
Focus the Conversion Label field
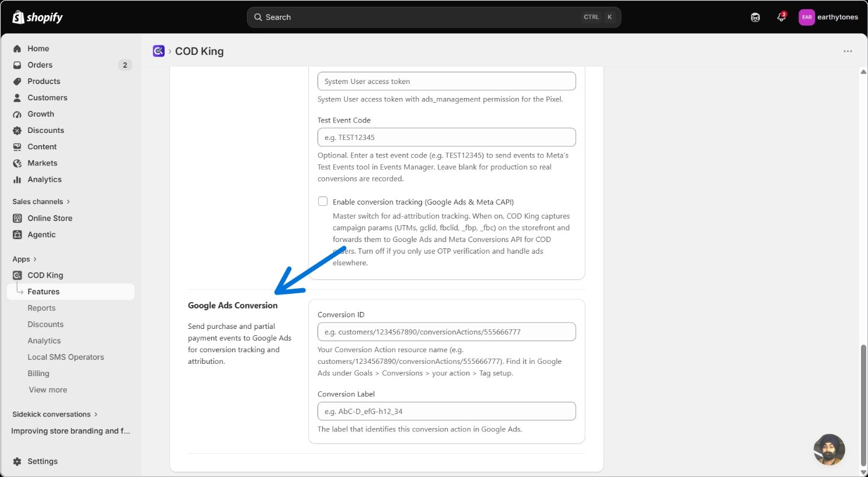[447, 411]
